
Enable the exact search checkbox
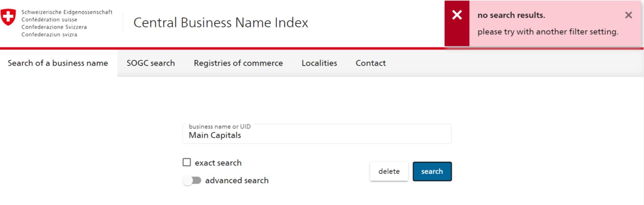(x=187, y=162)
